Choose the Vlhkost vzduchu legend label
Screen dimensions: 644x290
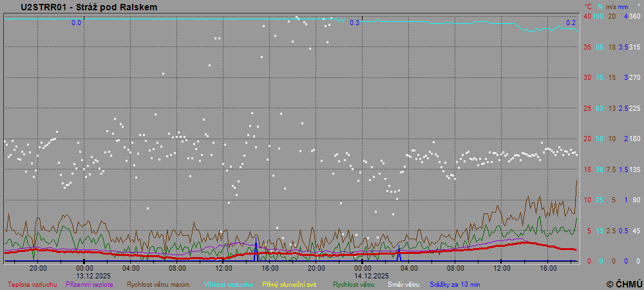click(228, 284)
